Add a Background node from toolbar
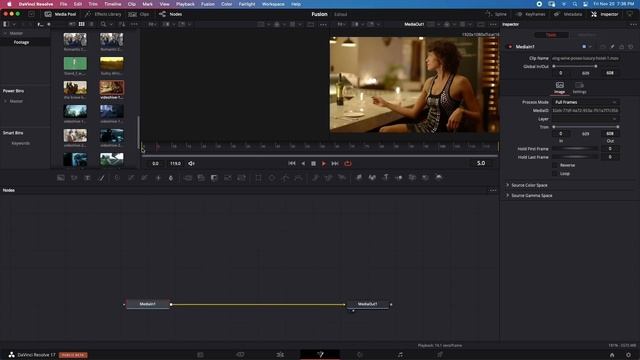This screenshot has height=360, width=640. point(61,178)
